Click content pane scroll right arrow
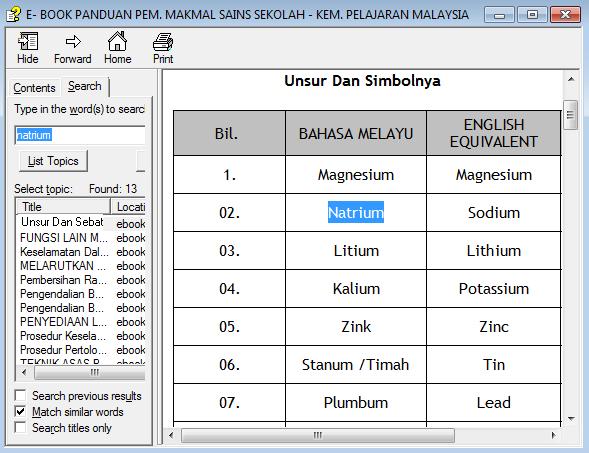This screenshot has height=453, width=589. [553, 435]
